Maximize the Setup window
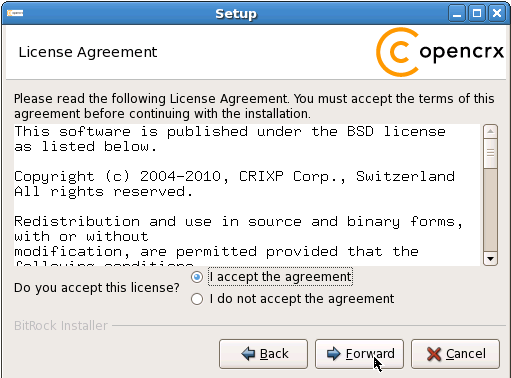The height and width of the screenshot is (378, 511). pos(477,14)
